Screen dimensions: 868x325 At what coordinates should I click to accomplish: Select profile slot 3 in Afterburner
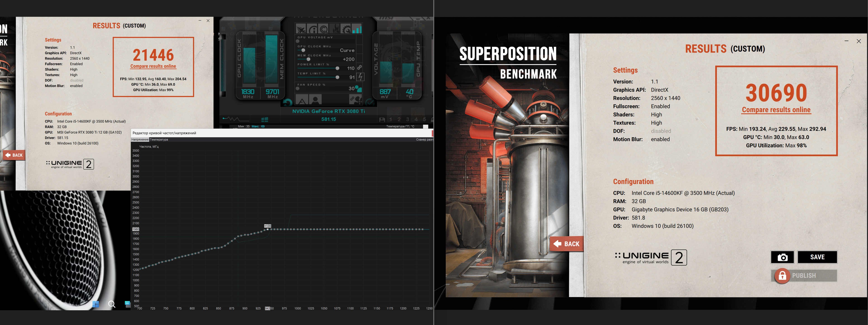407,119
